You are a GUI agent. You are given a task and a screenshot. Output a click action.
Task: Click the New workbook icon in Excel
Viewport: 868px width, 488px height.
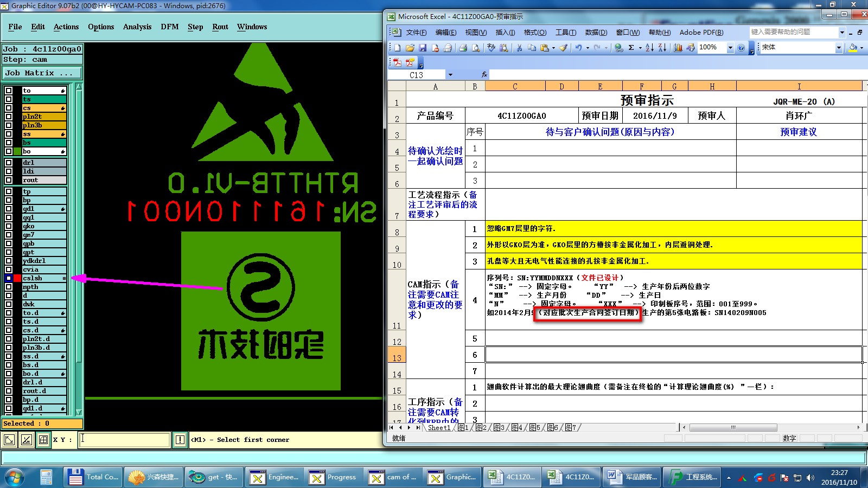(x=398, y=48)
